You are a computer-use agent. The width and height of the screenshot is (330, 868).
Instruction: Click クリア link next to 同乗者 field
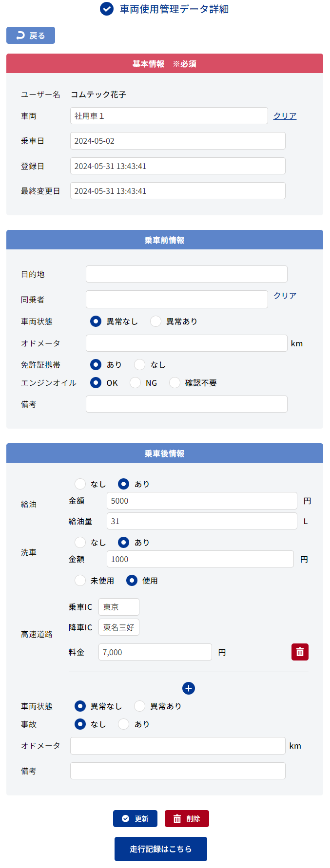285,296
